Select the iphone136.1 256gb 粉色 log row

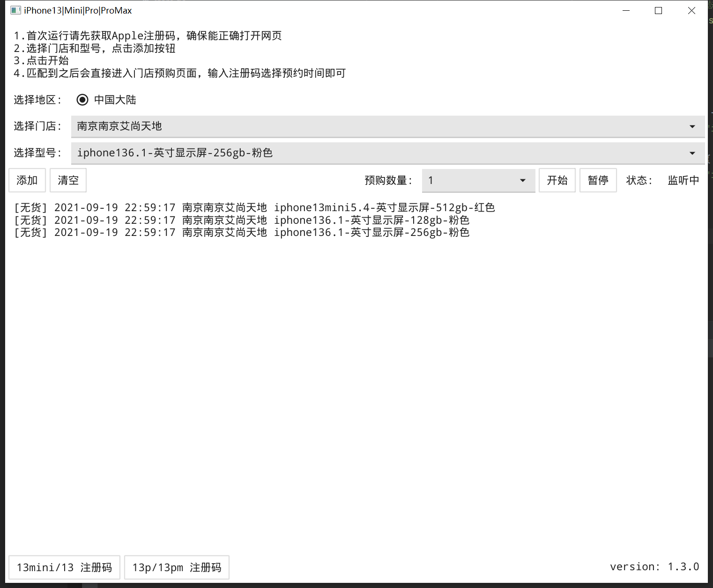[242, 233]
